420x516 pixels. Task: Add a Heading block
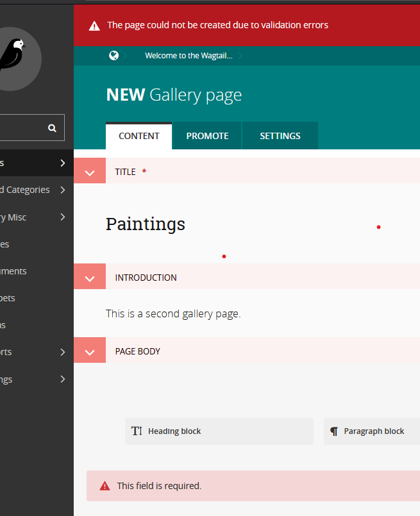click(219, 431)
